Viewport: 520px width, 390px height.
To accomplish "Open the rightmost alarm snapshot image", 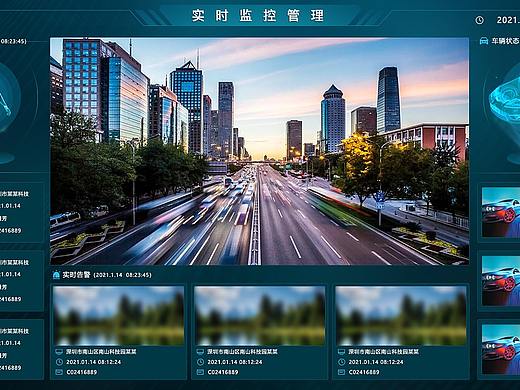I will coord(401,315).
